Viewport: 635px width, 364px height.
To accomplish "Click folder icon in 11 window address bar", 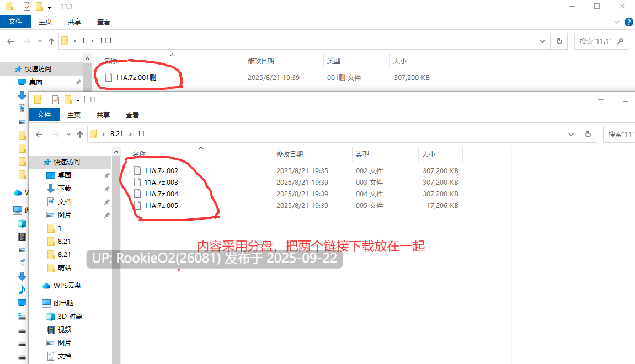I will [94, 134].
